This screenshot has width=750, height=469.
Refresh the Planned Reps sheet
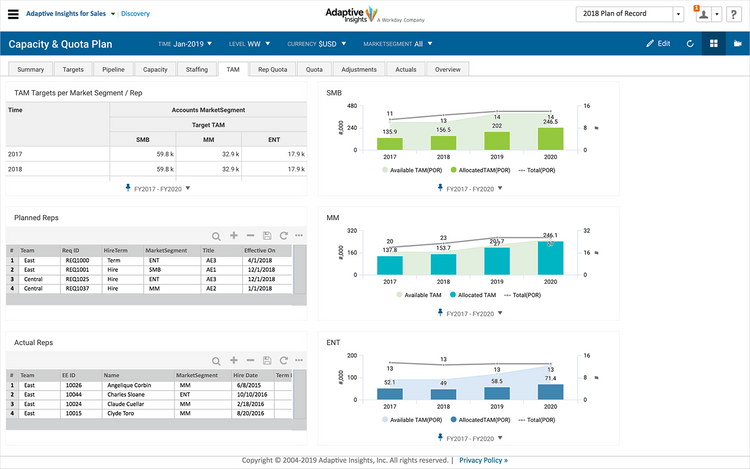point(284,235)
